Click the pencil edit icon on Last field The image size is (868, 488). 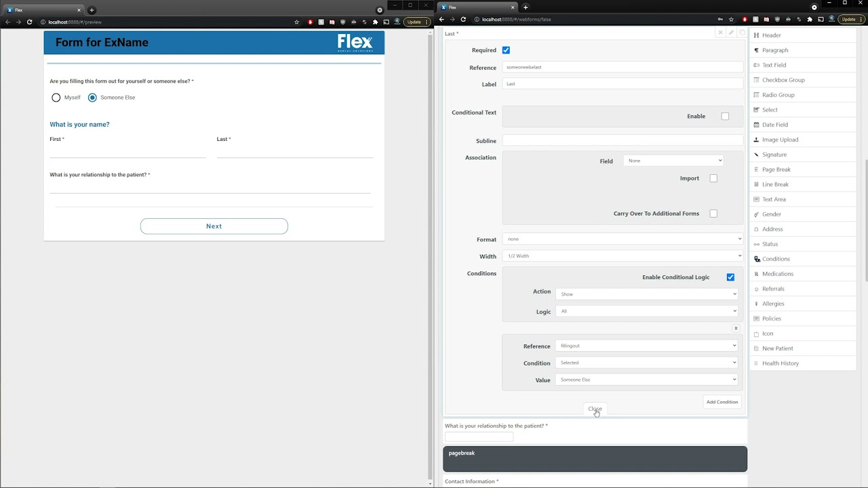[731, 33]
